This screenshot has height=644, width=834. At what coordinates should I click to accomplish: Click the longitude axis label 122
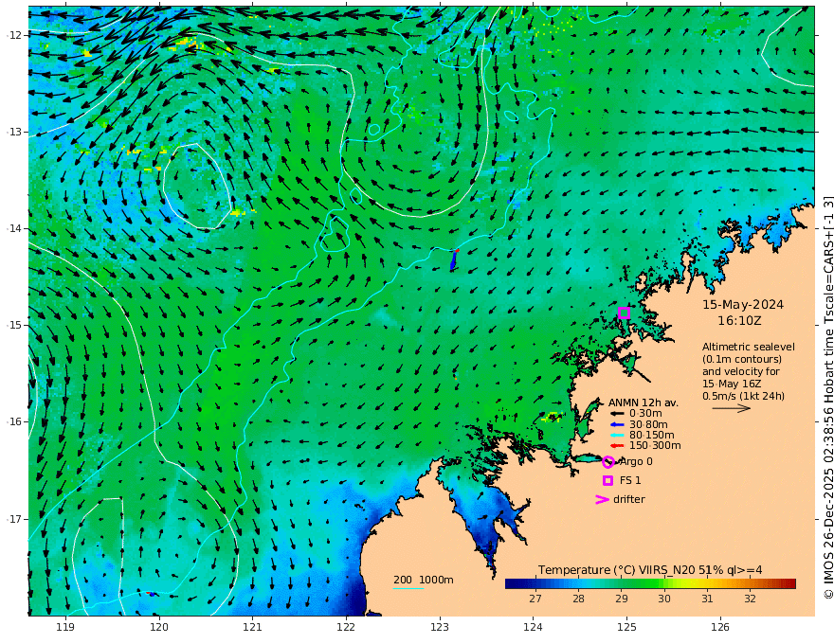pyautogui.click(x=346, y=628)
